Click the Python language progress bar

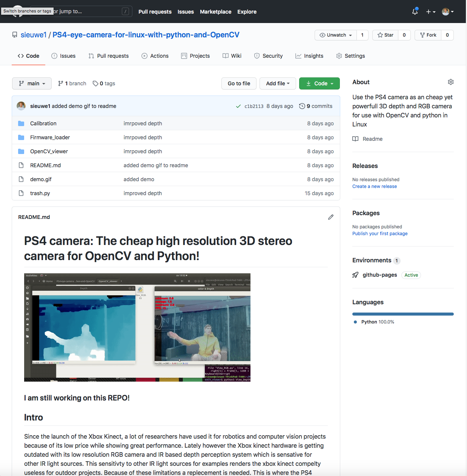point(403,314)
